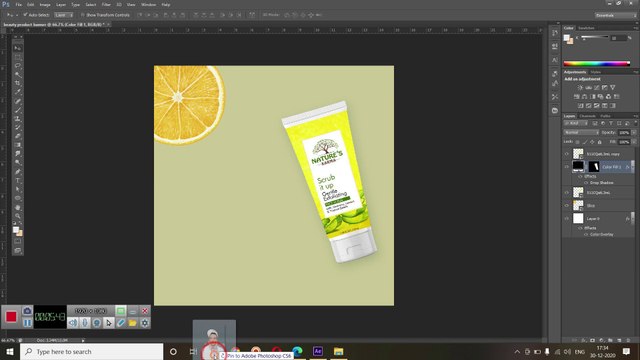Toggle the Color Overlay effect visibility
The width and height of the screenshot is (640, 360).
tap(586, 234)
